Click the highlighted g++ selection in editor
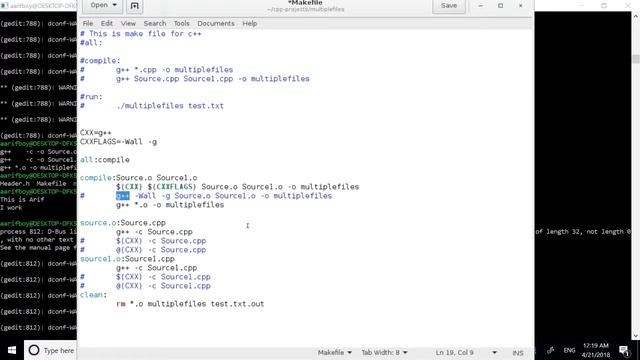This screenshot has width=640, height=360. [123, 196]
